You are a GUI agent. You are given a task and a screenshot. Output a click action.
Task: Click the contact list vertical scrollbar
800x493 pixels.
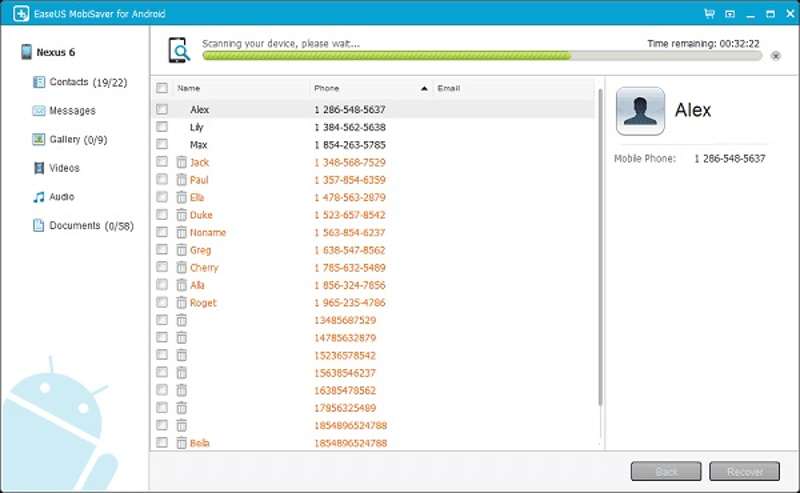(x=600, y=250)
